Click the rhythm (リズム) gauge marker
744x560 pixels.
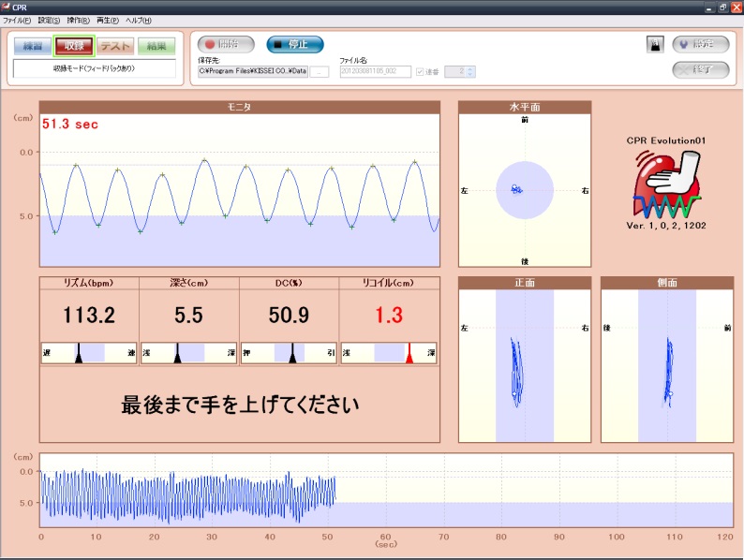coord(79,353)
